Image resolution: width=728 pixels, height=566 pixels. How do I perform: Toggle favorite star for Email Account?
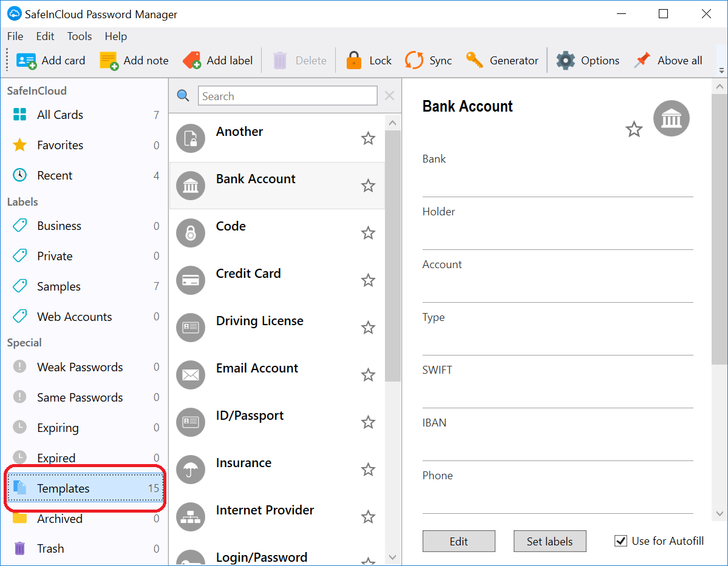point(368,375)
